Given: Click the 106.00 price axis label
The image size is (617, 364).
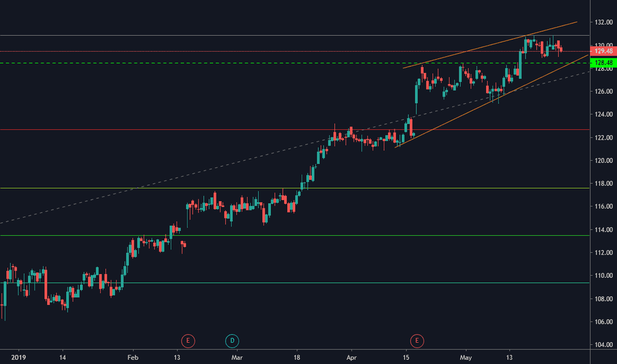Looking at the screenshot, I should pos(604,322).
